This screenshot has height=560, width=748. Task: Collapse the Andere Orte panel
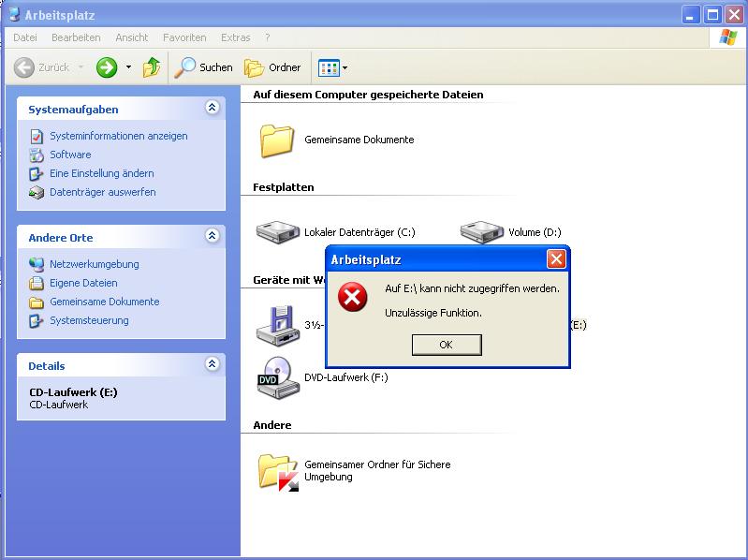pyautogui.click(x=213, y=236)
